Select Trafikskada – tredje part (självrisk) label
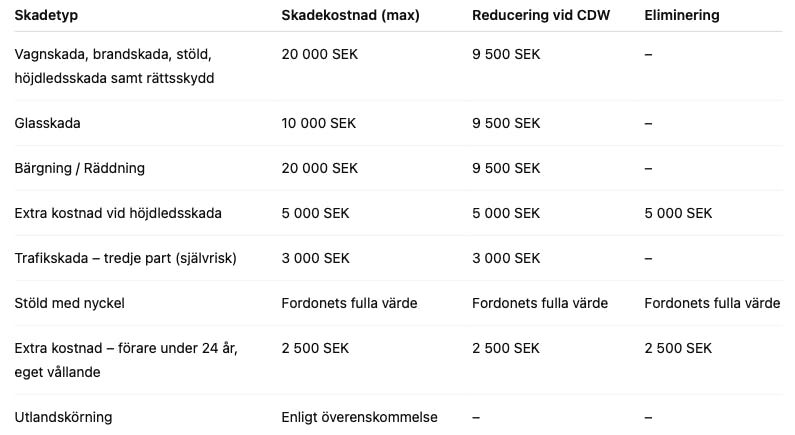 pyautogui.click(x=126, y=258)
